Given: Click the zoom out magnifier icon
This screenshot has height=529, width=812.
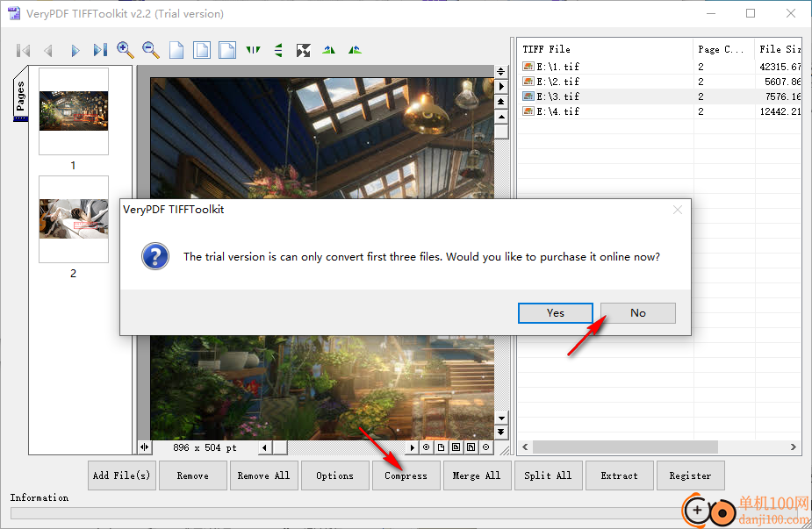Looking at the screenshot, I should pos(151,50).
